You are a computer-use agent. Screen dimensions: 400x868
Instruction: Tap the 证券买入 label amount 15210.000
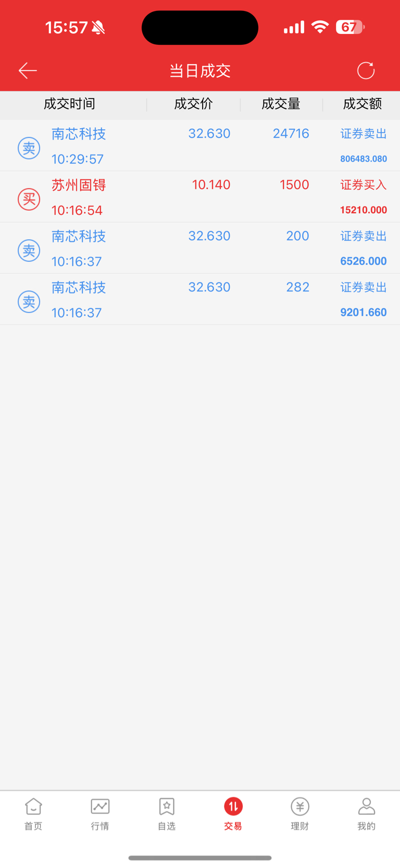click(364, 210)
